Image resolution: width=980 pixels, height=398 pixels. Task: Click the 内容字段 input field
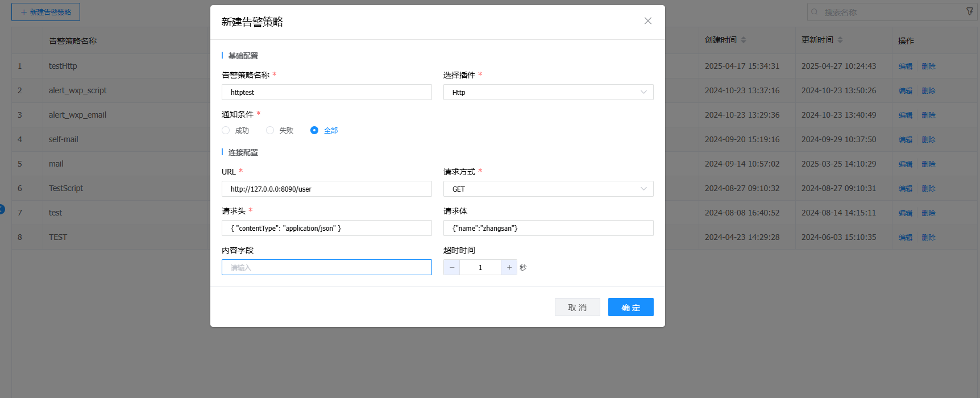[x=326, y=267]
